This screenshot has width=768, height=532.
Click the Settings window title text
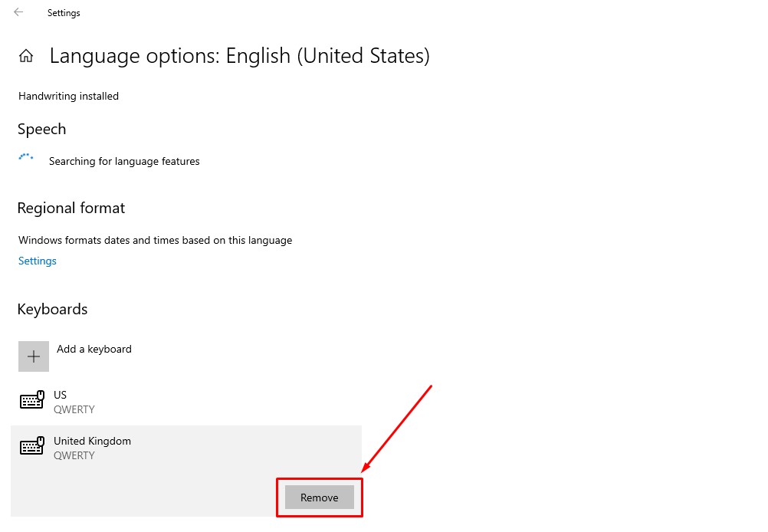[x=64, y=13]
